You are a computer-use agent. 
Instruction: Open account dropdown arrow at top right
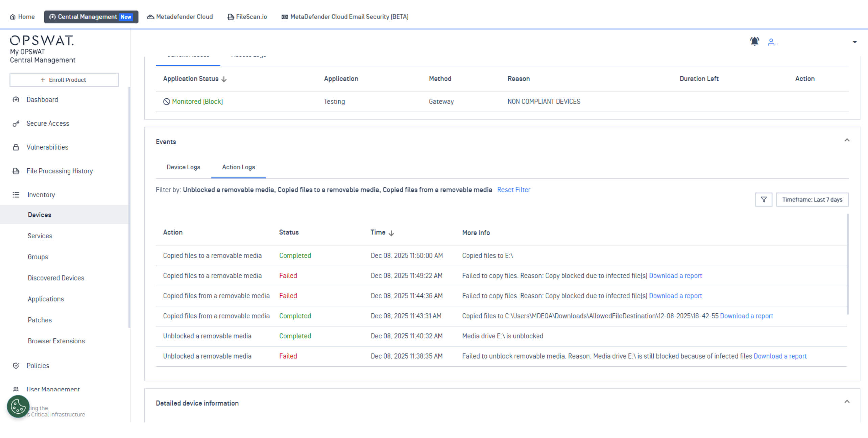(x=854, y=42)
